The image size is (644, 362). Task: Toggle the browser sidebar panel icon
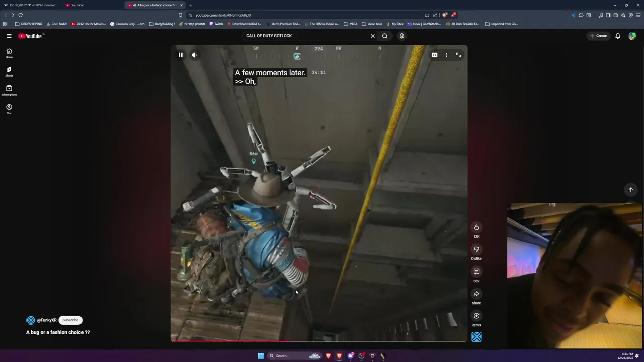click(608, 15)
